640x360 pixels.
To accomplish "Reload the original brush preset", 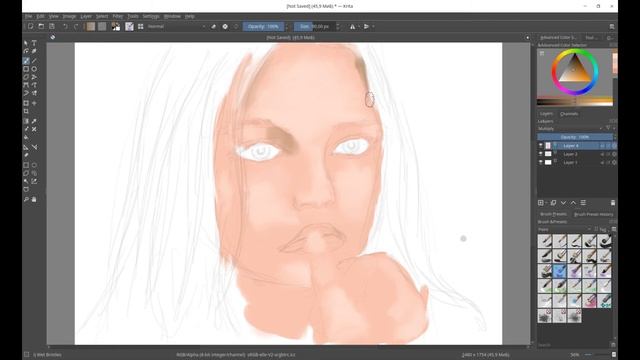I will [236, 27].
